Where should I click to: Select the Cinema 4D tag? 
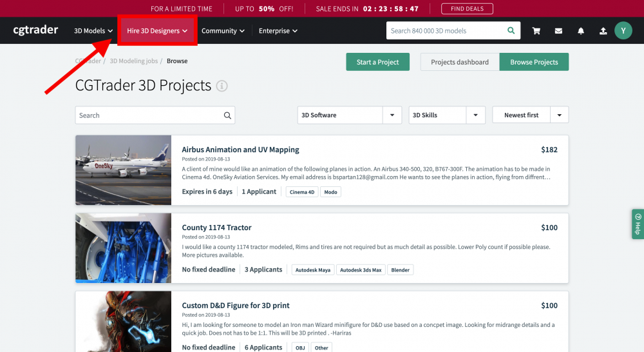click(302, 192)
